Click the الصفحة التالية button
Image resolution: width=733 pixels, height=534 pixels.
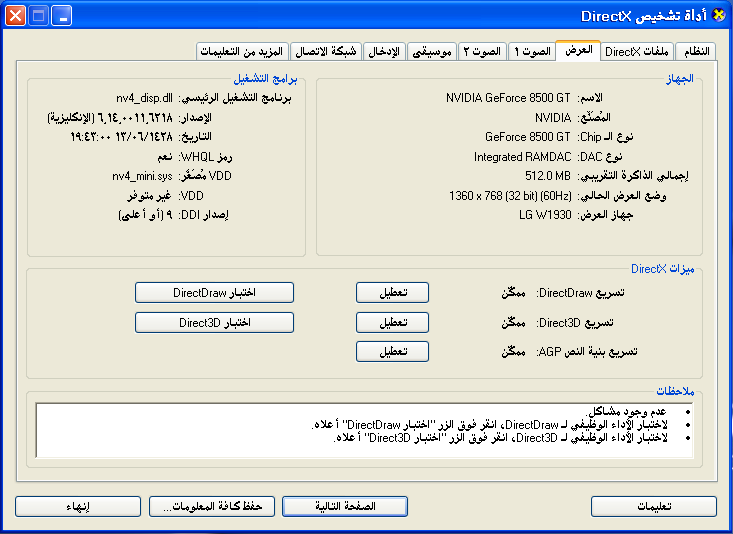click(x=345, y=506)
